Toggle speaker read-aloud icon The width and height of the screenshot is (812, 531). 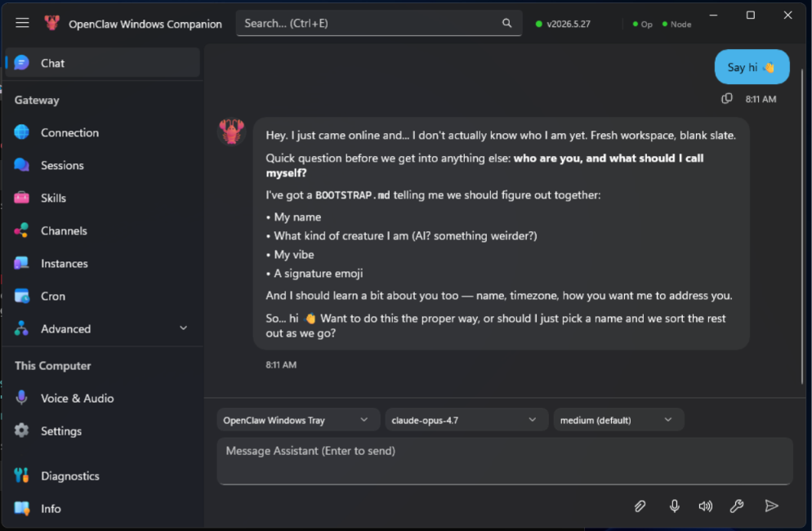(705, 506)
